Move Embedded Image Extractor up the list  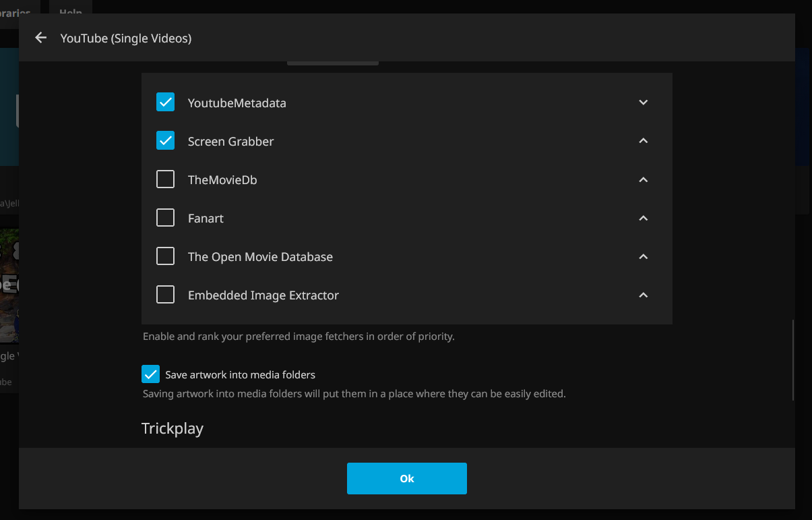pos(643,295)
